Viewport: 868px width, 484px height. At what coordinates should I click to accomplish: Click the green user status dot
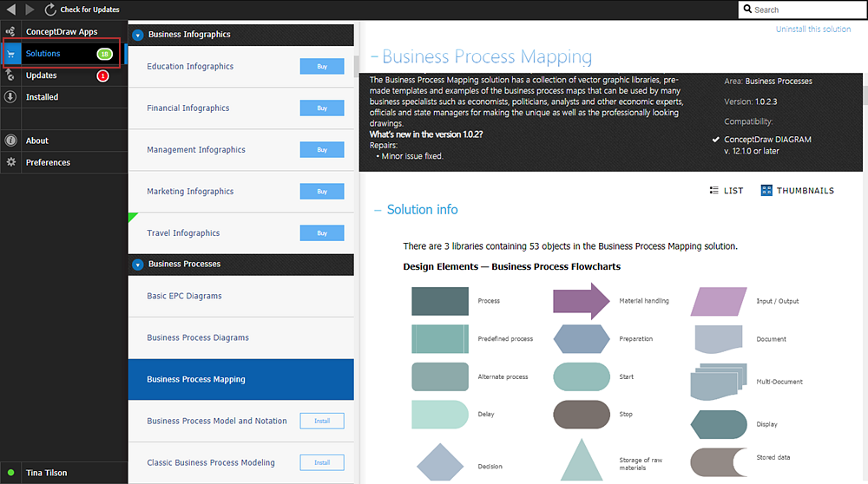tap(10, 473)
